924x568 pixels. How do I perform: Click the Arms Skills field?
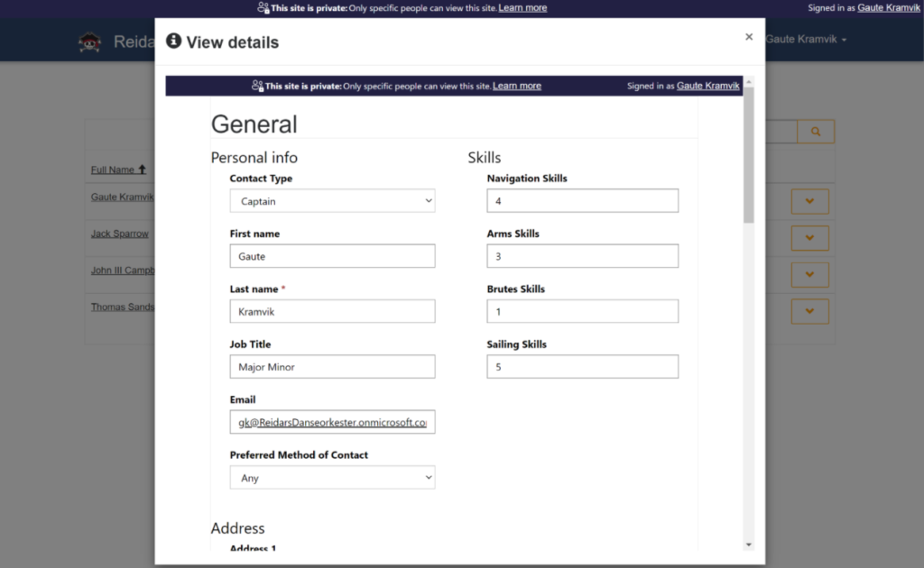(582, 256)
